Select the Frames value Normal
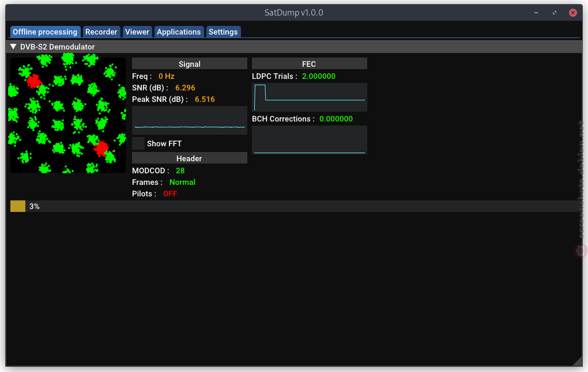This screenshot has width=588, height=372. tap(182, 182)
